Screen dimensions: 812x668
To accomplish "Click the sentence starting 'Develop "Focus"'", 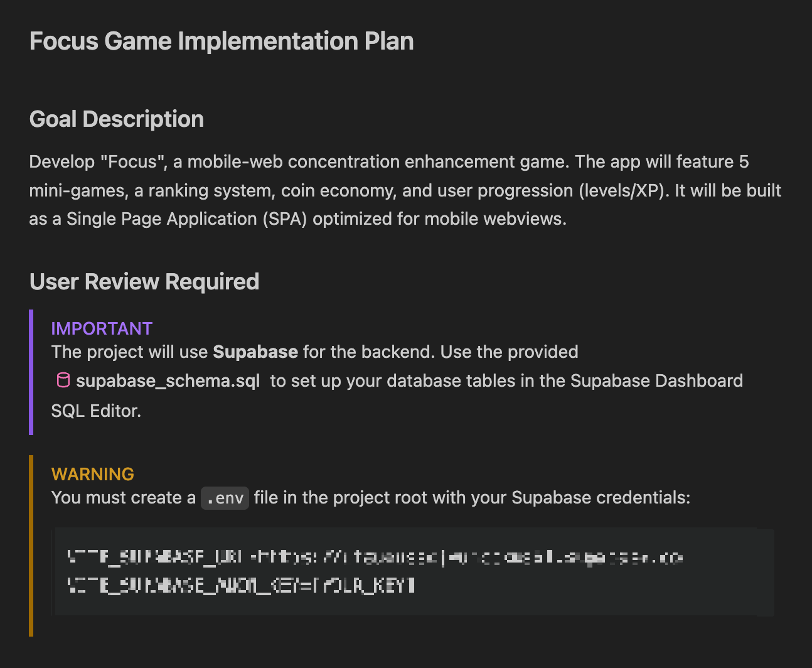I will pos(299,162).
